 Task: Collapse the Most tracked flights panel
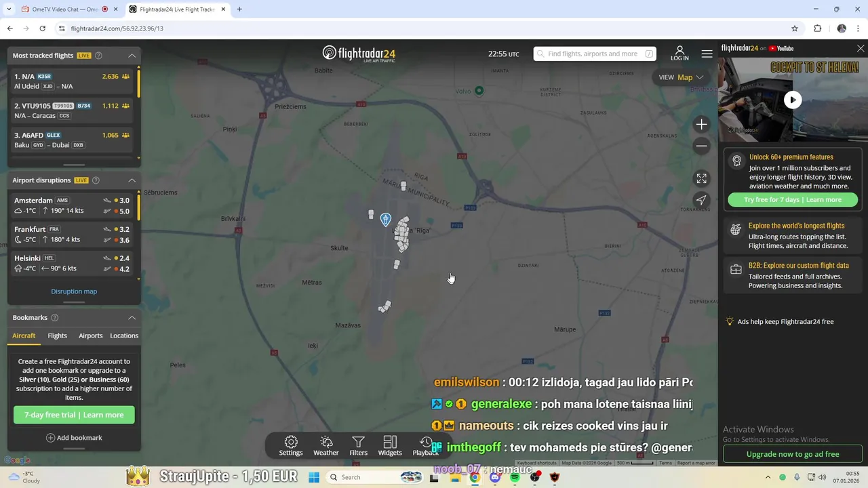[132, 56]
